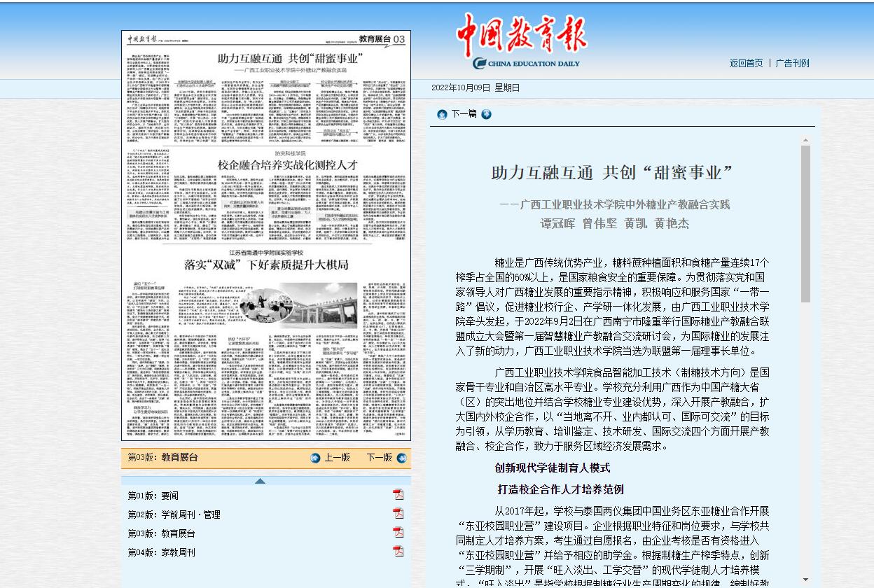The width and height of the screenshot is (874, 588).
Task: Click the left arrow icon beside 下一篇
Action: (442, 114)
